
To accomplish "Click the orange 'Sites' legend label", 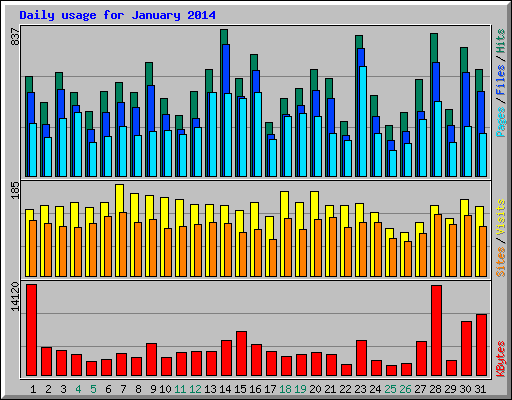I will (x=501, y=262).
